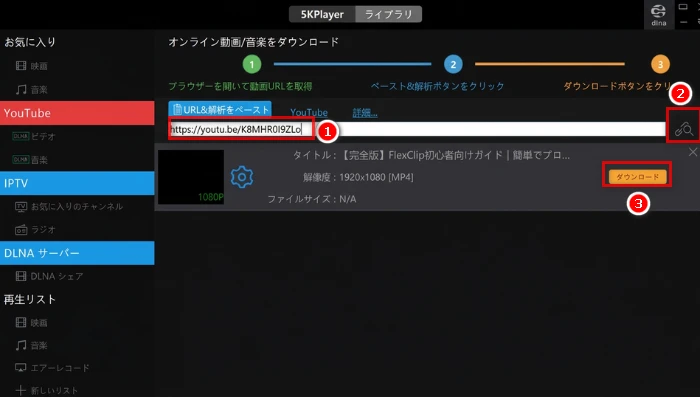This screenshot has height=400, width=700.
Task: Click monitor icon beside エアーレコード
Action: pyautogui.click(x=21, y=368)
